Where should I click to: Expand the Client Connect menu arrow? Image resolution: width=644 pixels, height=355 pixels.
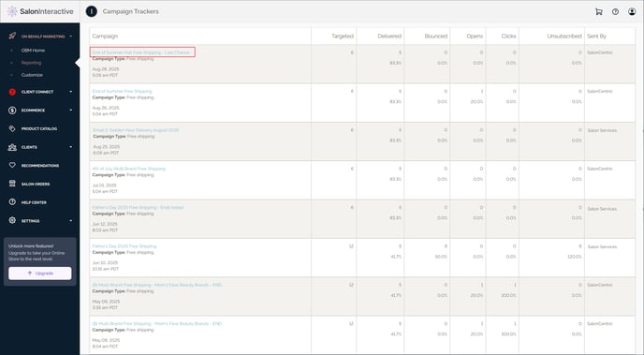click(70, 92)
